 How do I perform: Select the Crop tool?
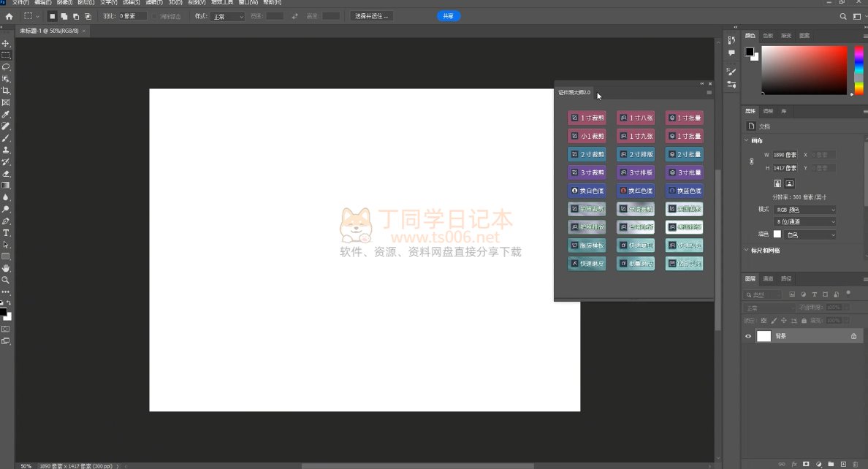(x=6, y=91)
